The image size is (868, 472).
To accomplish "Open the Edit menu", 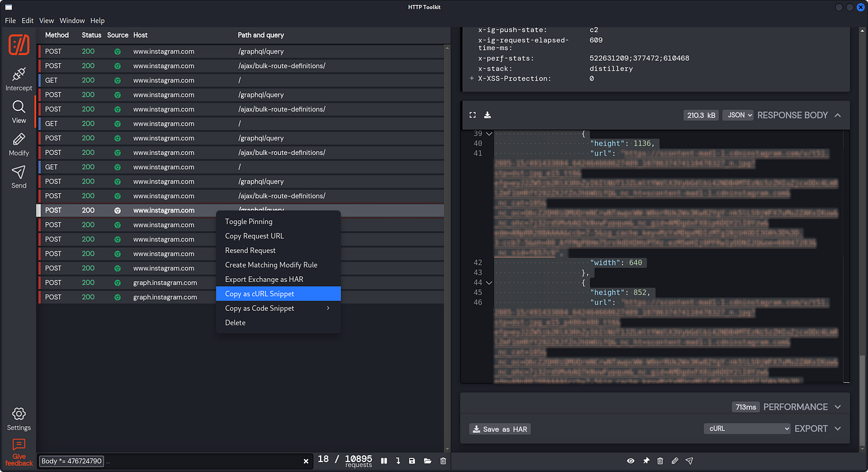I will tap(28, 20).
